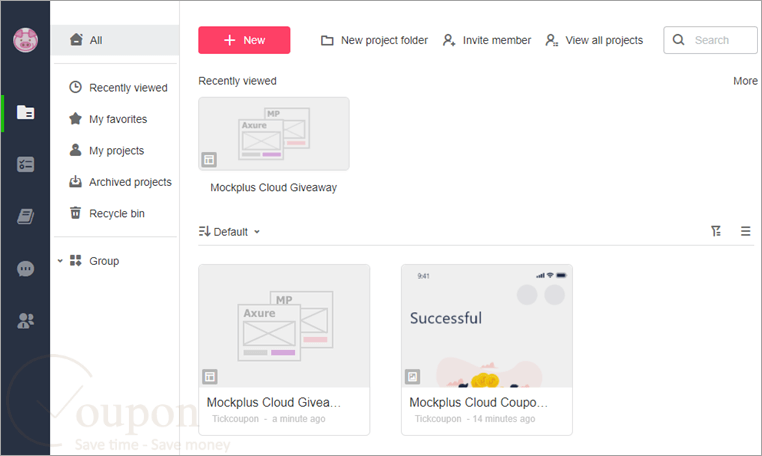Click the magnifier search icon
The image size is (762, 456).
[678, 40]
